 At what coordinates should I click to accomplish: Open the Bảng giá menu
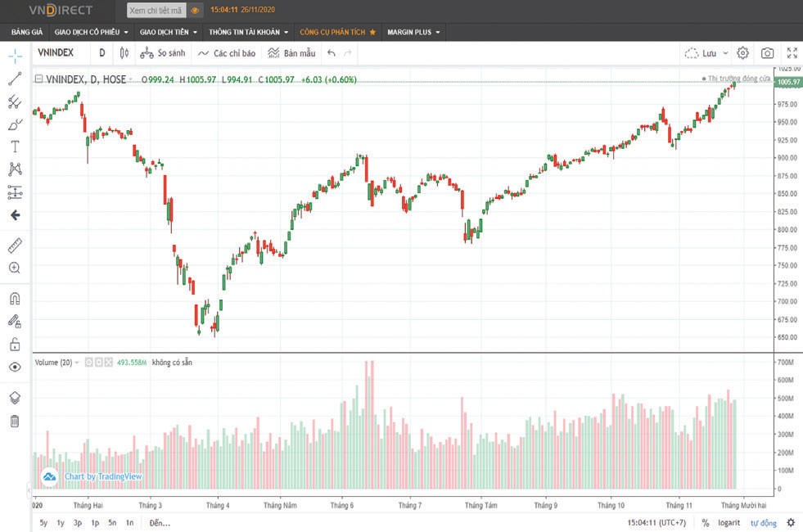point(26,32)
